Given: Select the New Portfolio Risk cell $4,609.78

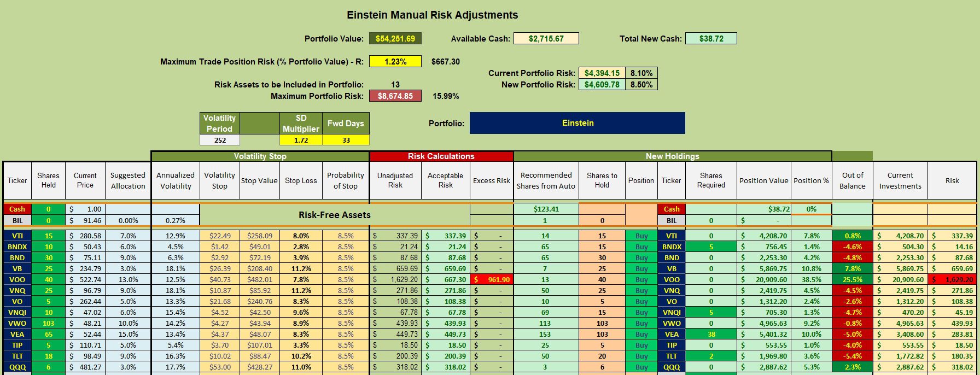Looking at the screenshot, I should (602, 85).
